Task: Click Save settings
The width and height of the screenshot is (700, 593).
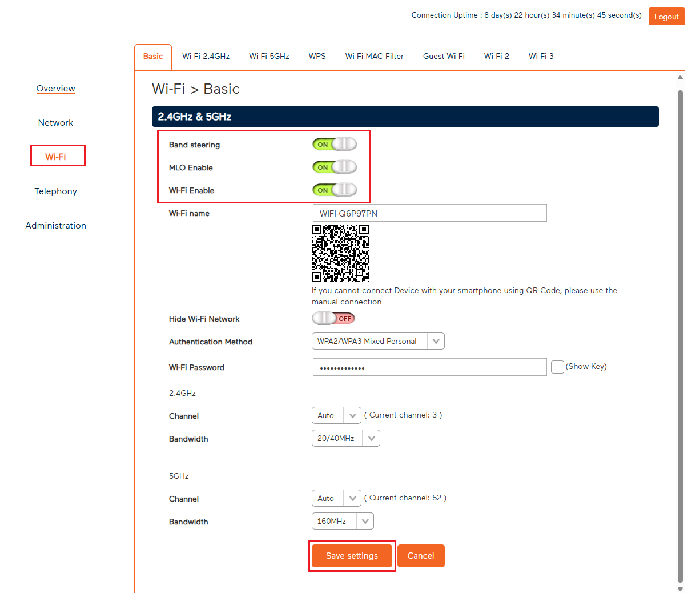Action: [x=351, y=555]
